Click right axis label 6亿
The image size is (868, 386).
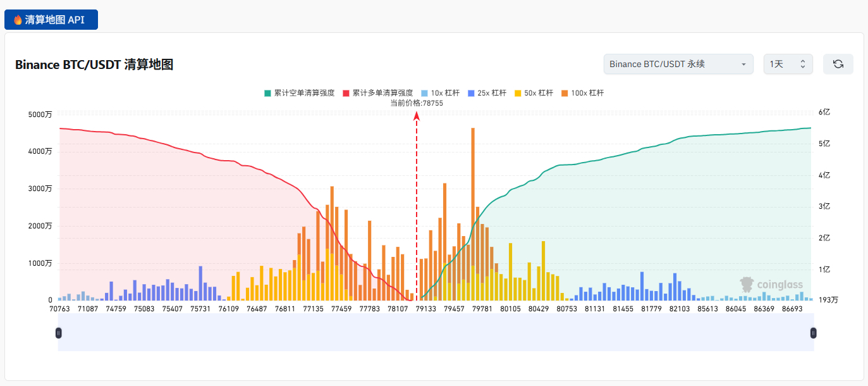tap(824, 112)
